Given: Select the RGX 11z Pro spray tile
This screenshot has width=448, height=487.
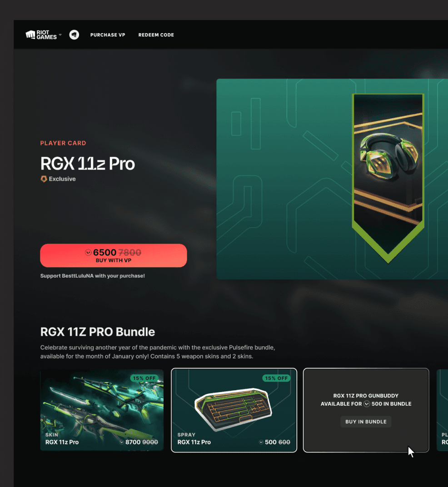Looking at the screenshot, I should [234, 410].
